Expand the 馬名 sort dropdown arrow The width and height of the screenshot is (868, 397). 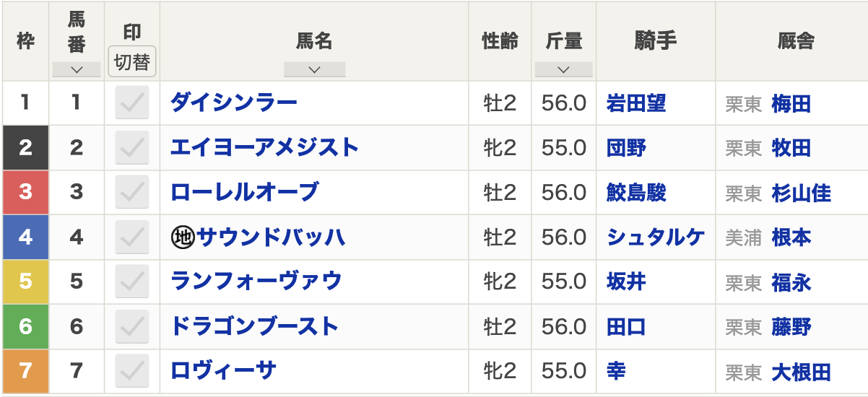314,70
